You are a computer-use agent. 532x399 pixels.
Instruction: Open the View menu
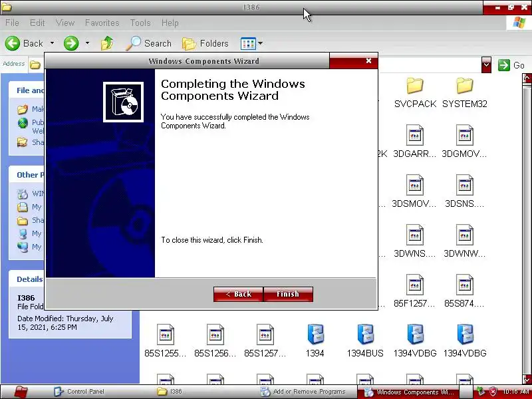tap(65, 23)
